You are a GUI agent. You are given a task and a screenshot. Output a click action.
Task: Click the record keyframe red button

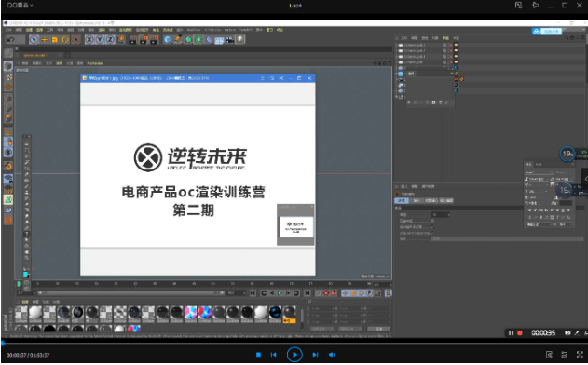coord(326,293)
